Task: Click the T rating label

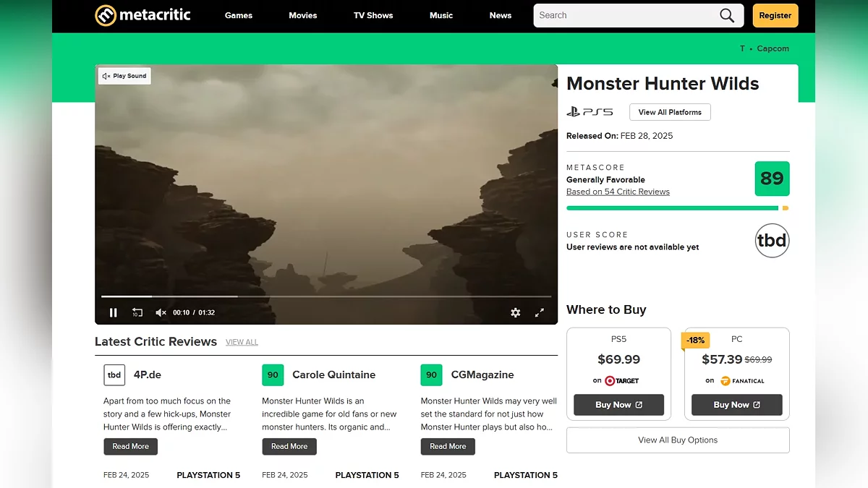Action: (x=742, y=48)
